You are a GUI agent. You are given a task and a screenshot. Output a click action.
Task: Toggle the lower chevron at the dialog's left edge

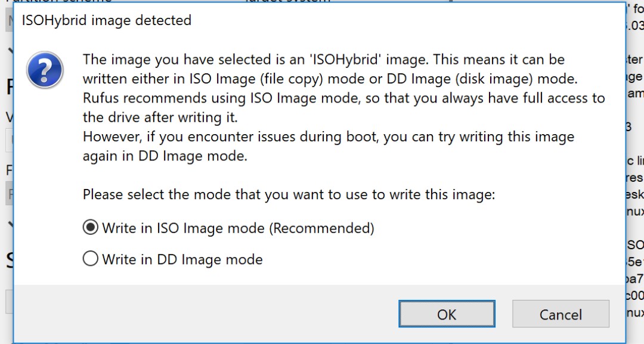[x=8, y=225]
